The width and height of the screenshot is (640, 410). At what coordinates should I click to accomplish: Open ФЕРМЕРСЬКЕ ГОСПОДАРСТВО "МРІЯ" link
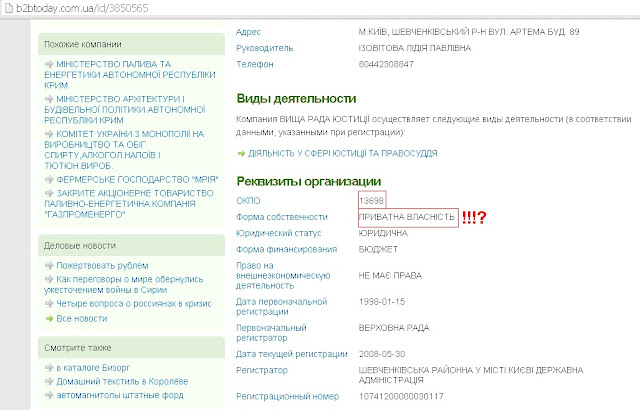[137, 180]
